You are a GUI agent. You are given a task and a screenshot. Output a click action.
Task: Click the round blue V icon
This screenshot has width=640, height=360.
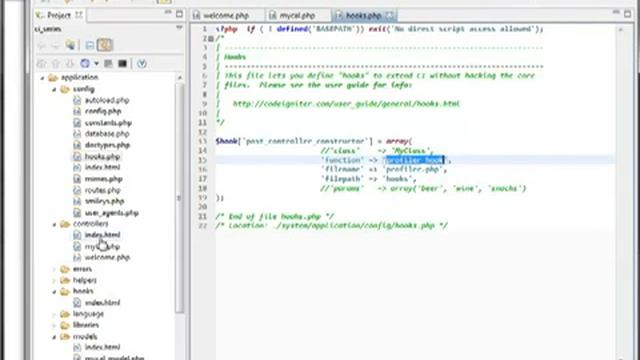coord(142,64)
